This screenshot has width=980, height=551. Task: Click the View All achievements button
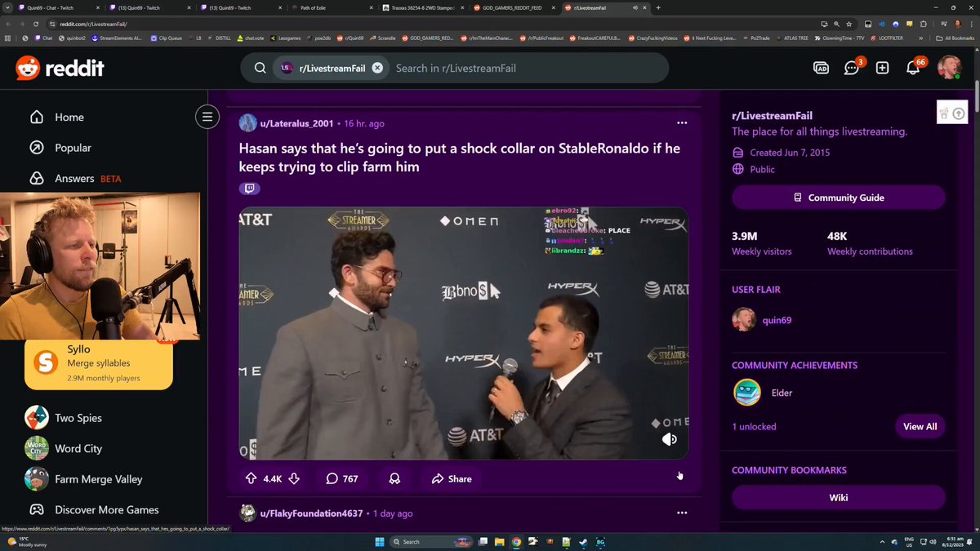tap(920, 426)
